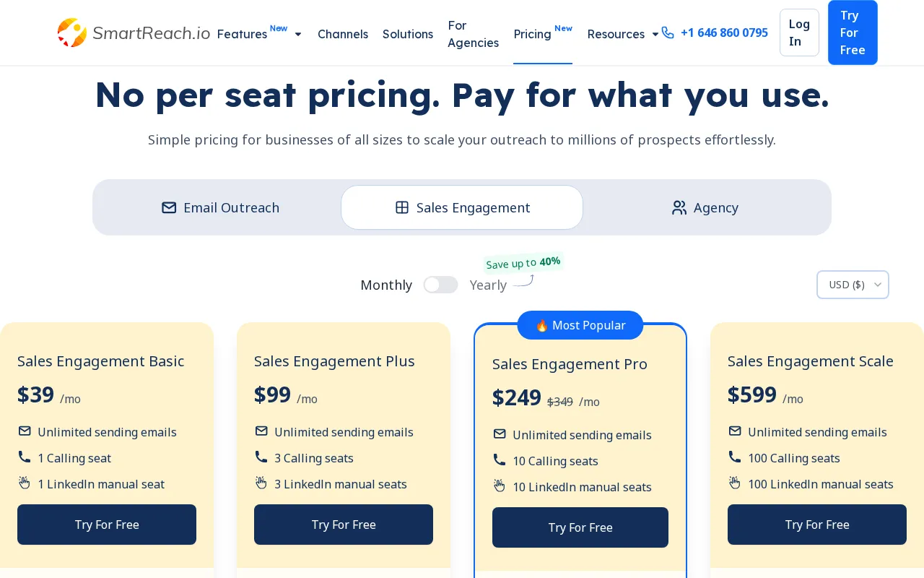
Task: Try For Free on Plus plan
Action: point(344,525)
